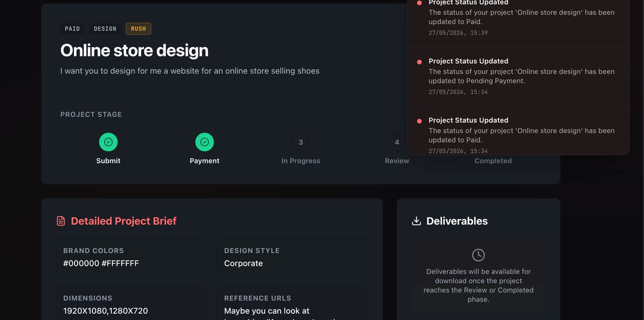Viewport: 644px width, 320px height.
Task: Click the project description about selling shoes
Action: tap(190, 71)
